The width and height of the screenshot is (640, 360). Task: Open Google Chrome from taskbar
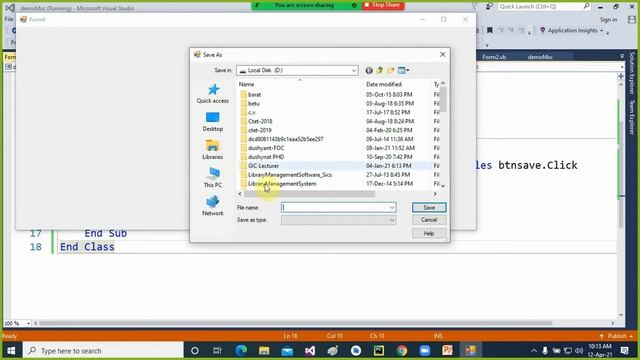click(402, 351)
